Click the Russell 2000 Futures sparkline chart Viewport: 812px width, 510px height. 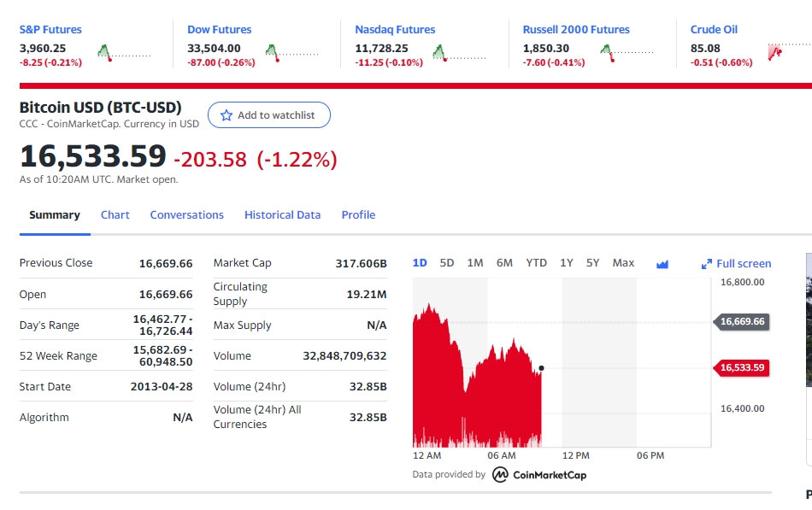[627, 53]
